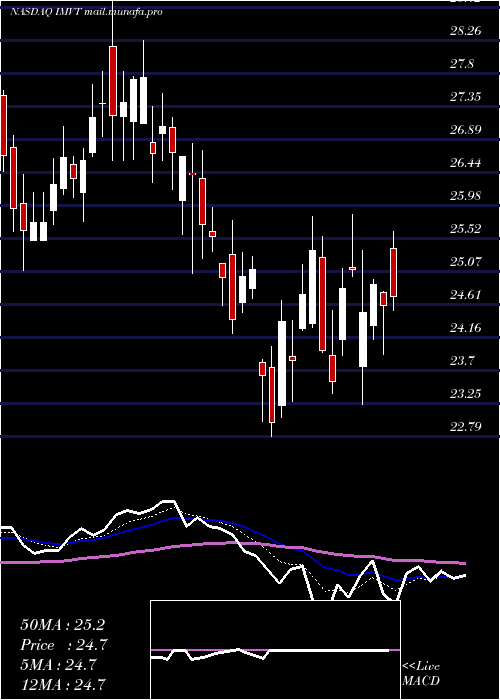The image size is (500, 700).
Task: Click the 50MA : 25.2 readout
Action: pos(62,625)
